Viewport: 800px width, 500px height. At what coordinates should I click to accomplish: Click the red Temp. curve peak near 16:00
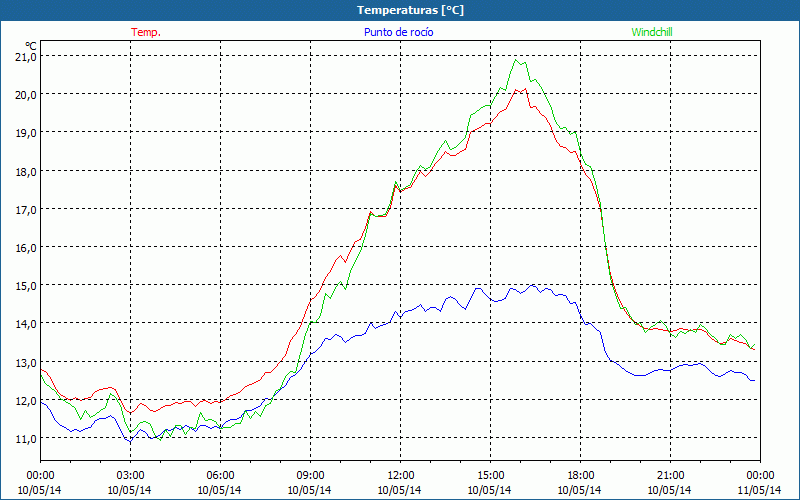pos(525,89)
